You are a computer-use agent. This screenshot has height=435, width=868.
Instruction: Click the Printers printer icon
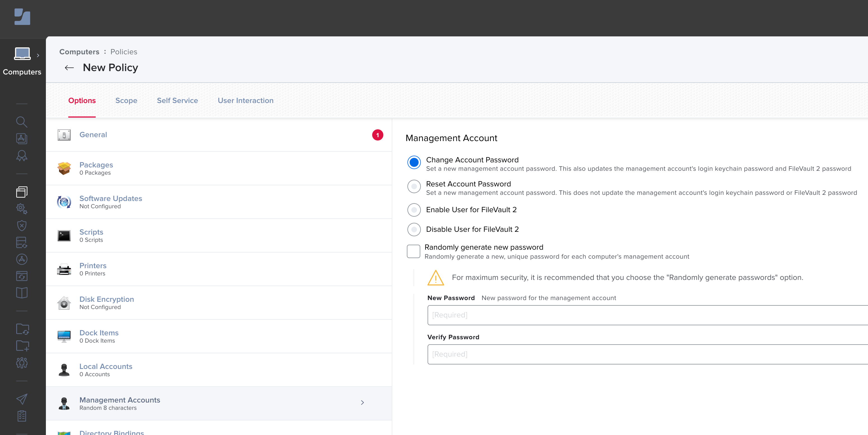[64, 270]
